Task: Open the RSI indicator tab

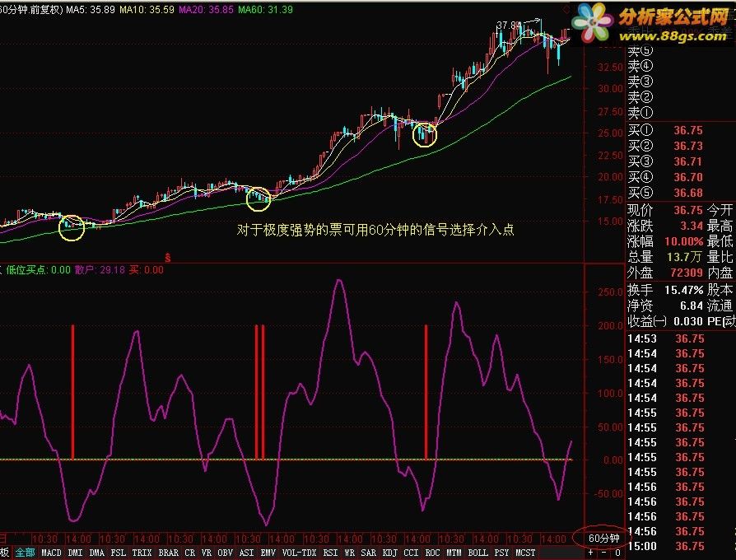Action: (330, 553)
